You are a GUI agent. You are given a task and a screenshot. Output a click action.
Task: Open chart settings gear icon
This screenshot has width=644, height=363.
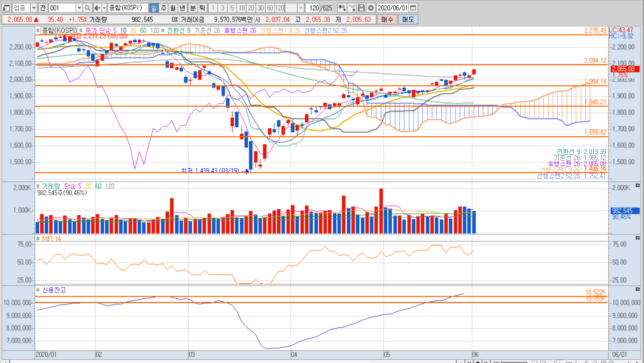coord(371,8)
